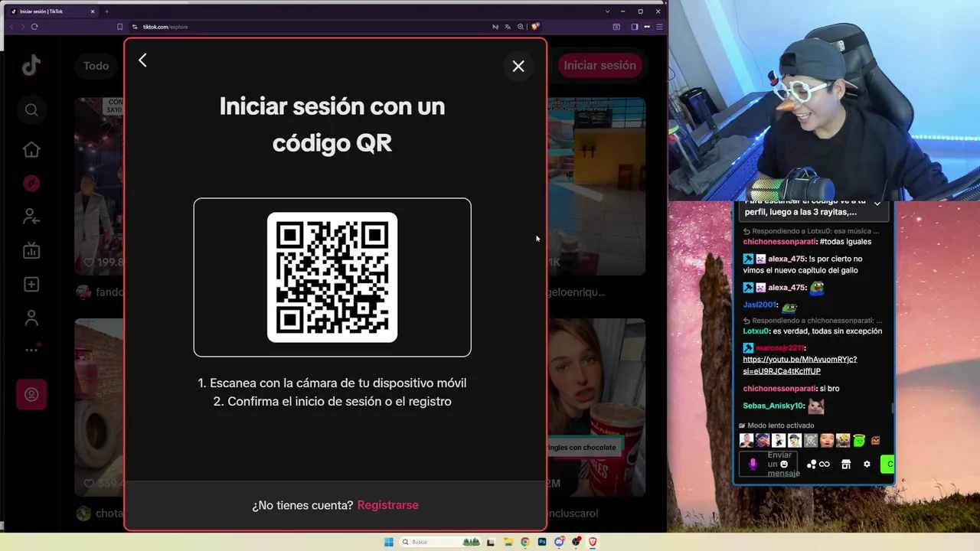Open Task View from the taskbar
The height and width of the screenshot is (551, 980).
pos(492,542)
